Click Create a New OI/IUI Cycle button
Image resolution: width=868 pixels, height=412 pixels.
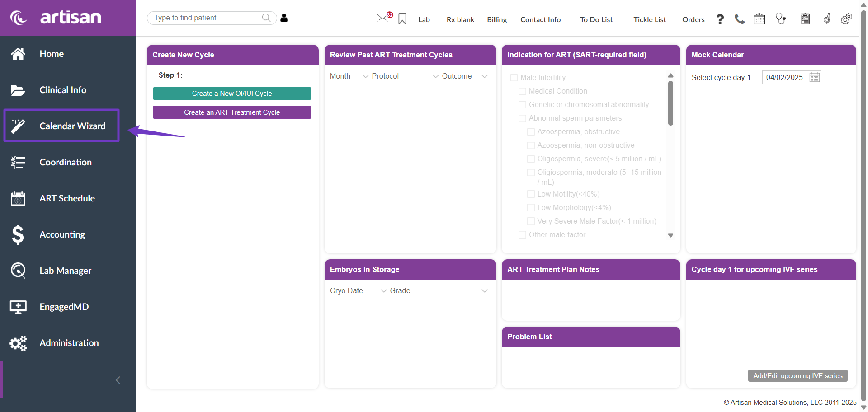[x=232, y=94]
